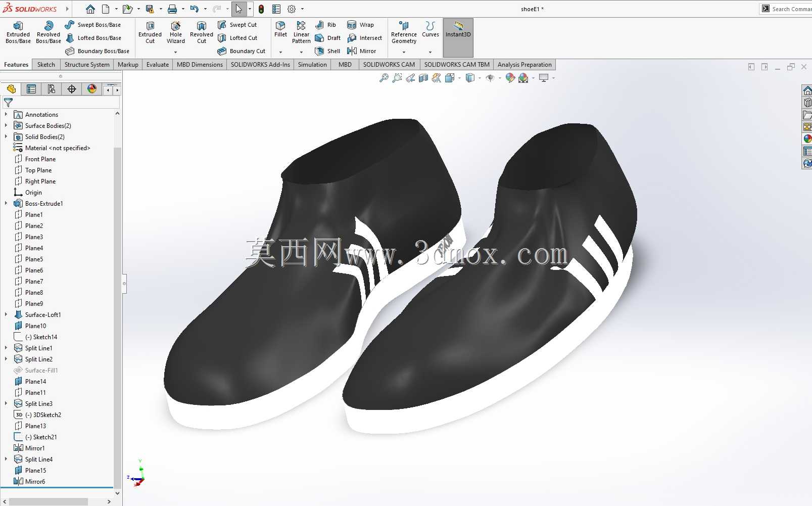Click the Intersect tool
Viewport: 812px width, 506px height.
pyautogui.click(x=364, y=38)
